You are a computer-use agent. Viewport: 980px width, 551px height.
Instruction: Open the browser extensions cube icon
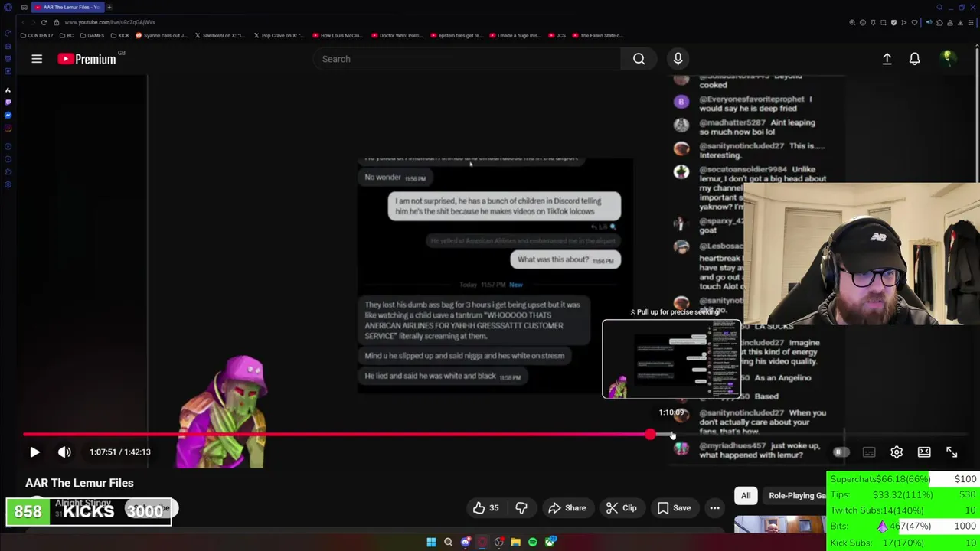coord(939,22)
